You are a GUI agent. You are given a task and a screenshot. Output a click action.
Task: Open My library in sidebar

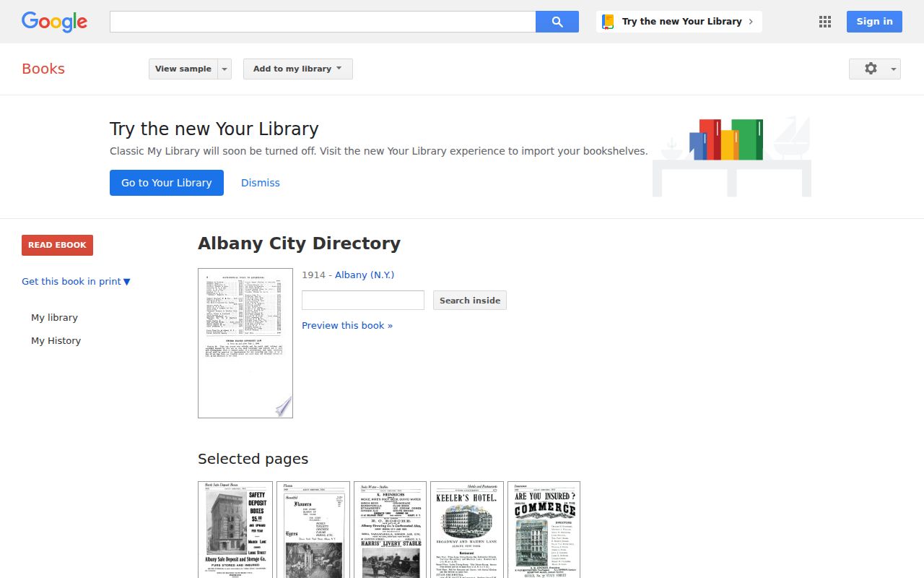pyautogui.click(x=54, y=317)
